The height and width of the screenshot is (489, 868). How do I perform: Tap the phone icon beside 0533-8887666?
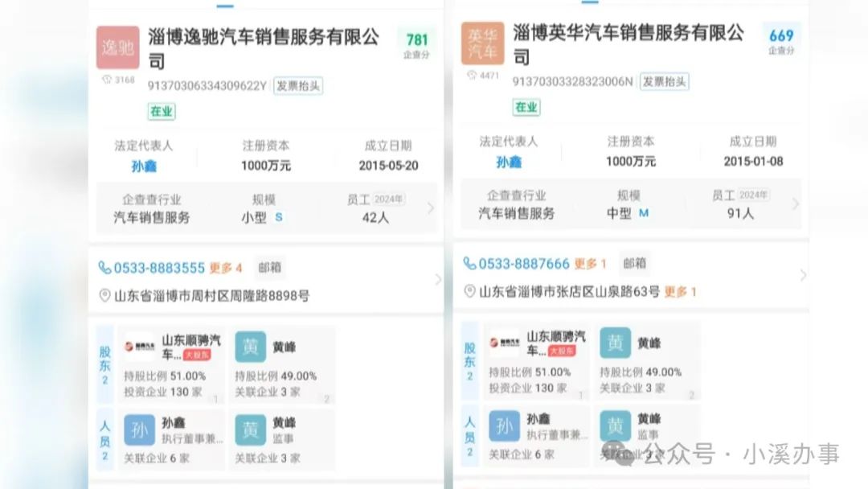[x=469, y=264]
